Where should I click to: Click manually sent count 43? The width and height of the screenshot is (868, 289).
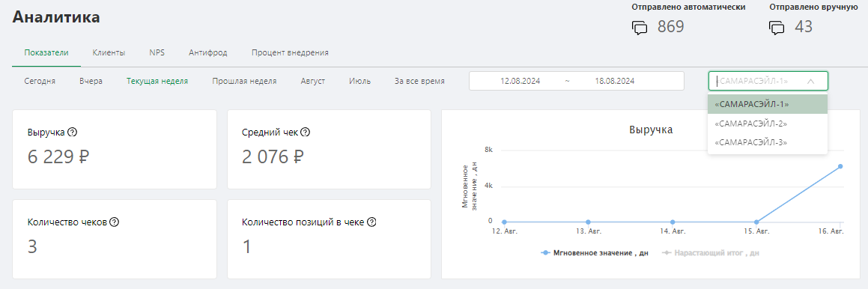click(804, 27)
